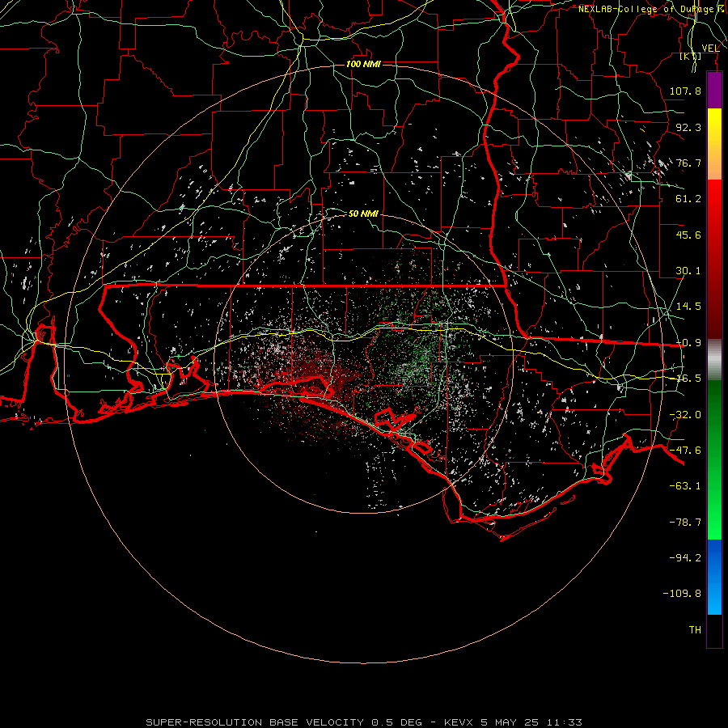
Task: Click the TH threshold label
Action: click(x=695, y=630)
